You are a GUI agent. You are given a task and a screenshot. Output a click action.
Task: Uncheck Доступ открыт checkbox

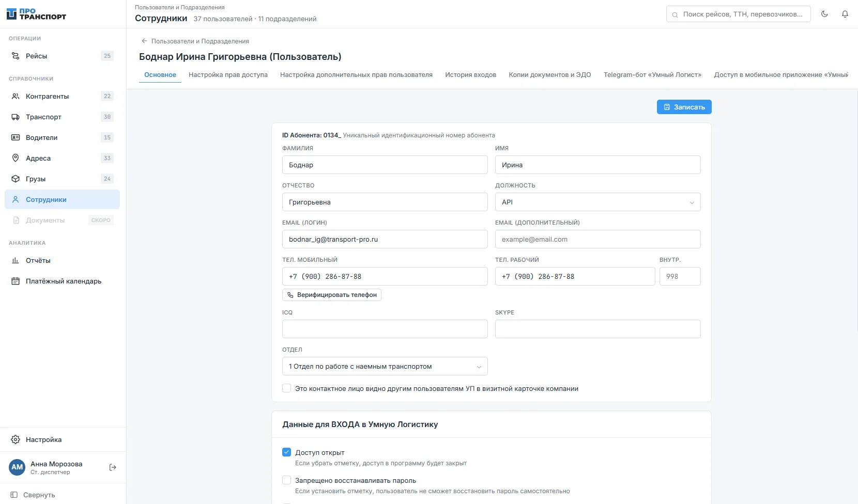(286, 452)
